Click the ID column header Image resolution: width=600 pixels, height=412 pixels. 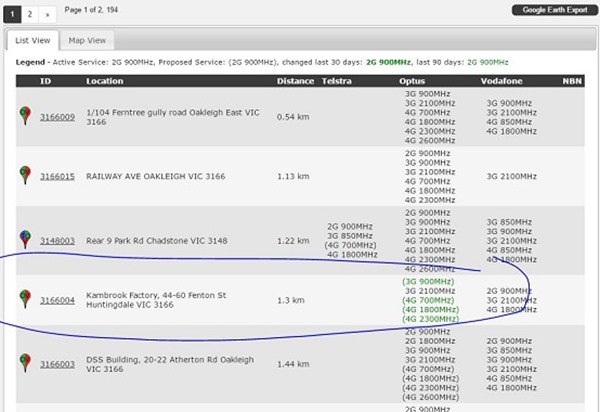[x=46, y=81]
